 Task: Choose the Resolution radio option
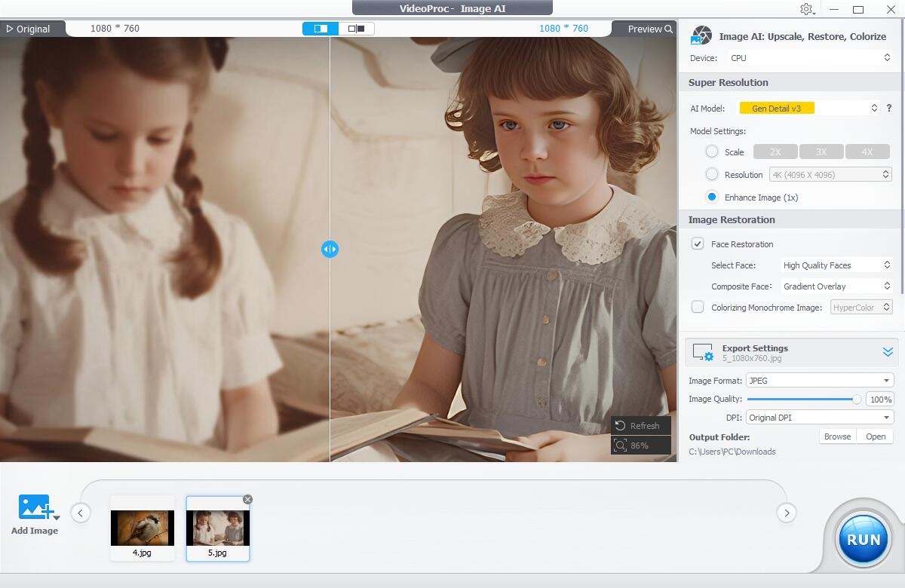712,174
